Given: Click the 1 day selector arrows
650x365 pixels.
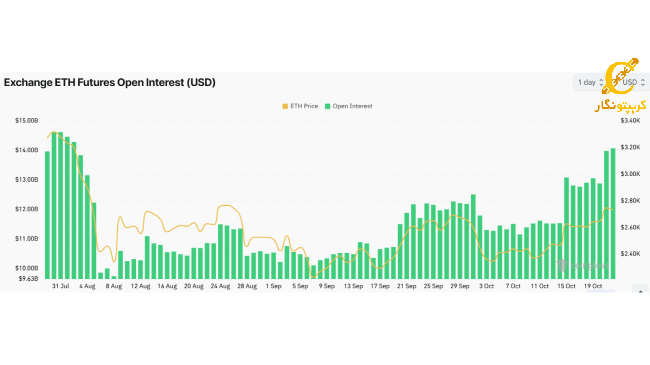Looking at the screenshot, I should [601, 82].
